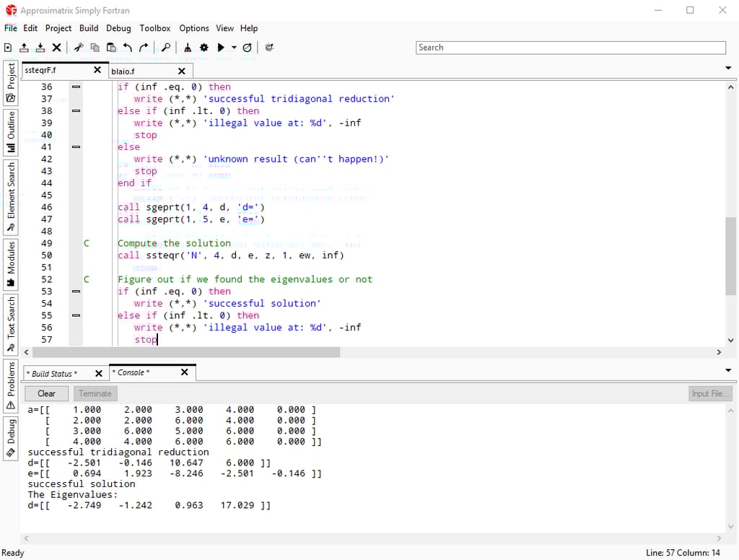Screen dimensions: 739x560
Task: Open the run configuration dropdown beside Play
Action: click(234, 48)
